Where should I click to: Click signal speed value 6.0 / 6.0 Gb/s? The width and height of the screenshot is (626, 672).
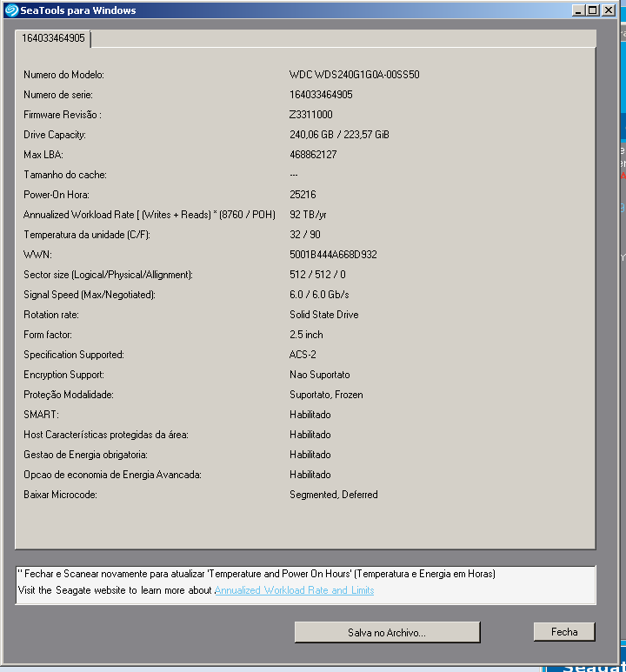(x=319, y=295)
